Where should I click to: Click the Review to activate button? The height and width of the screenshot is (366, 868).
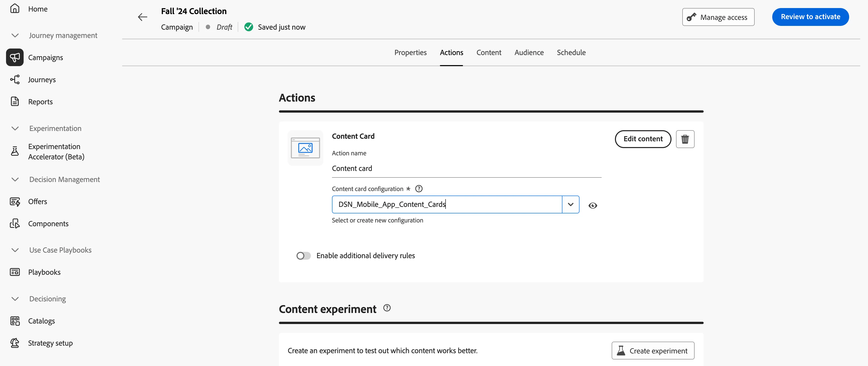pyautogui.click(x=810, y=17)
